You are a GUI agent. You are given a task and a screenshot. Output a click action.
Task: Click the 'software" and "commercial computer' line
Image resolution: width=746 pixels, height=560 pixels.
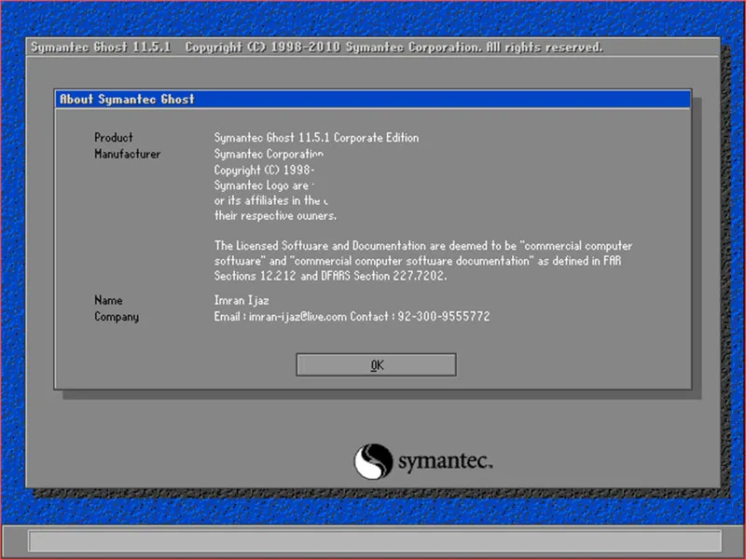[417, 261]
